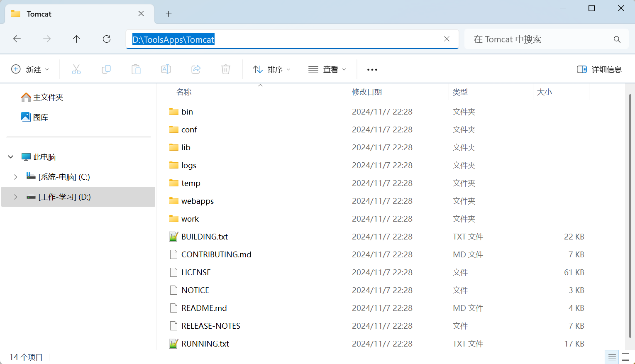The image size is (635, 364).
Task: Click the Delete trash can icon
Action: pyautogui.click(x=226, y=69)
